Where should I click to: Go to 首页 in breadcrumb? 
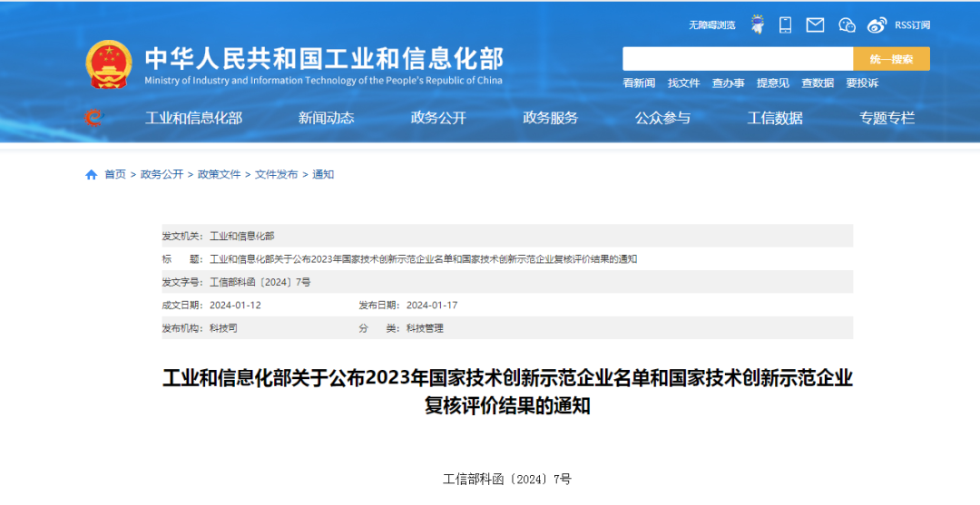115,175
